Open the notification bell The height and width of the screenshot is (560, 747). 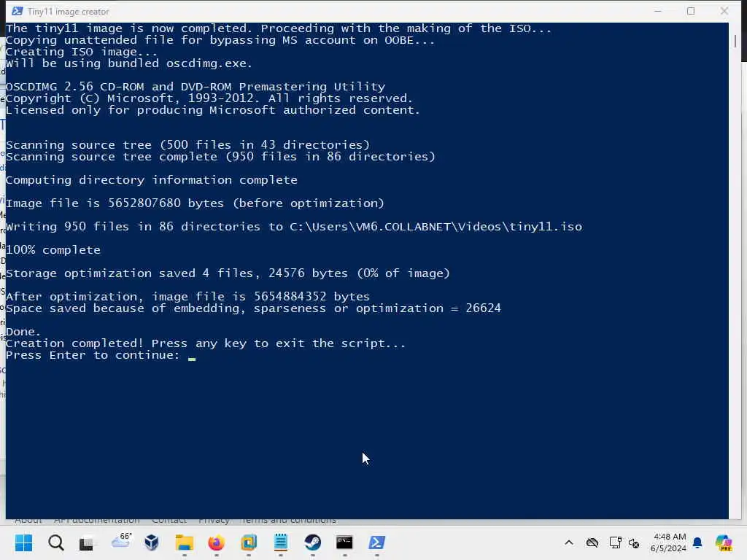click(x=697, y=542)
